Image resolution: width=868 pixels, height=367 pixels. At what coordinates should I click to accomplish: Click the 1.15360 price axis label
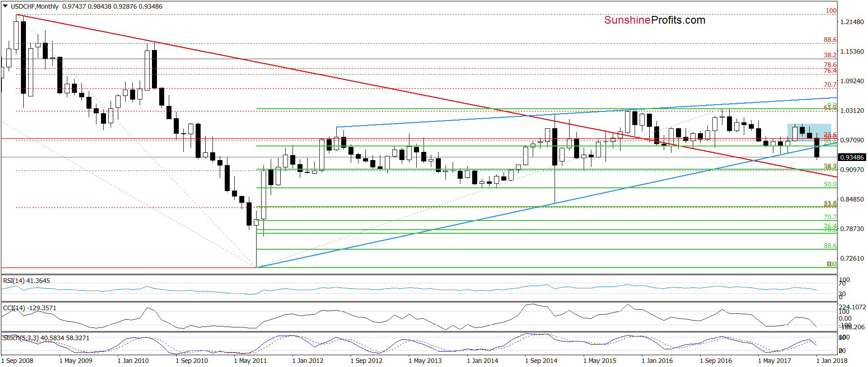coord(852,51)
